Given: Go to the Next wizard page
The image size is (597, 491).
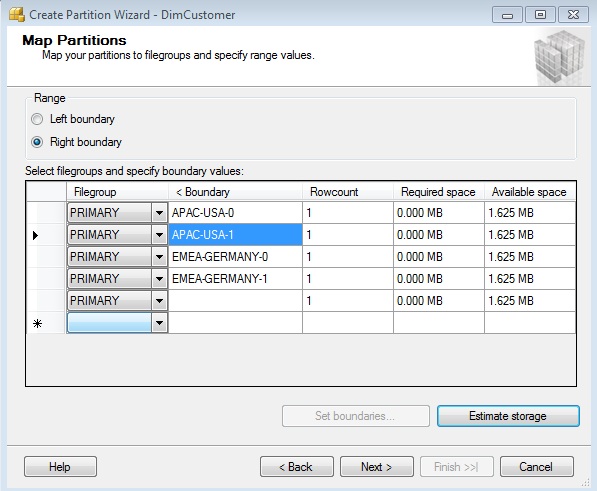Looking at the screenshot, I should 377,467.
